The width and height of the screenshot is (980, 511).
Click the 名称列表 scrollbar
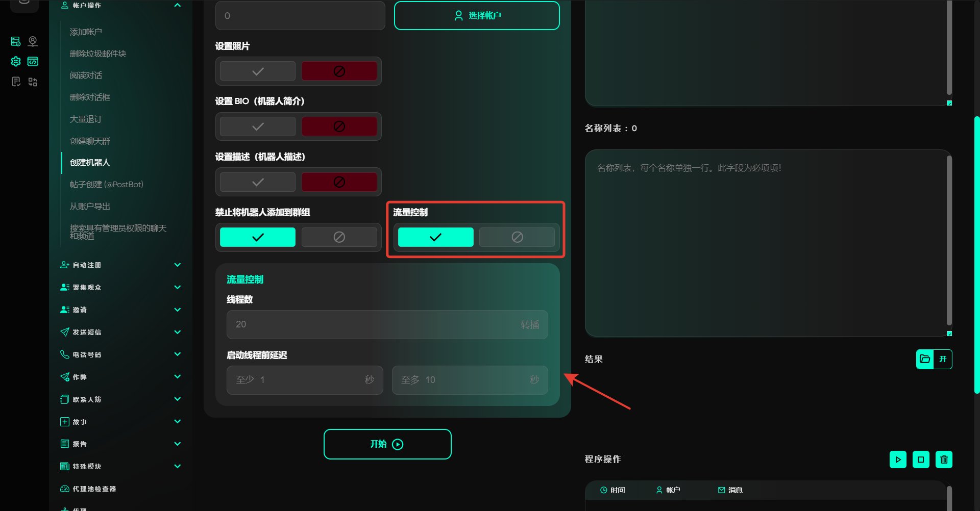949,240
